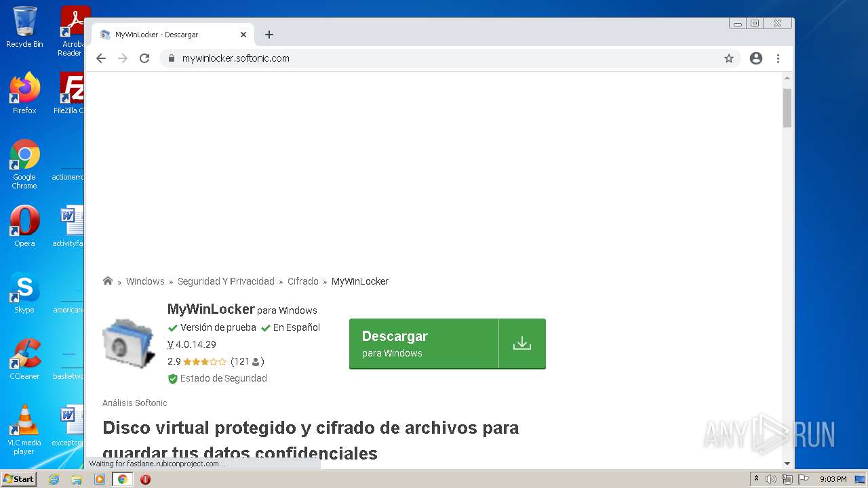The image size is (868, 488).
Task: Click the scrollbar down arrow
Action: pos(787,464)
